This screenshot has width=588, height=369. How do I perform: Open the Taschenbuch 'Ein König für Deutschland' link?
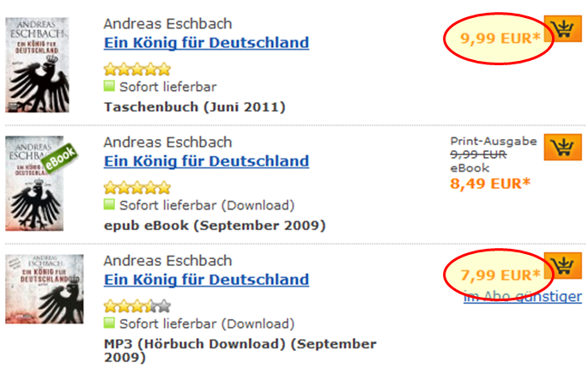point(206,43)
